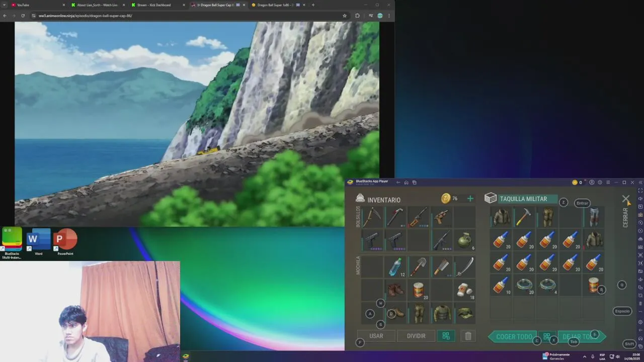Select the revolver pistol in inventory pockets
This screenshot has height=362, width=644.
pos(441,217)
